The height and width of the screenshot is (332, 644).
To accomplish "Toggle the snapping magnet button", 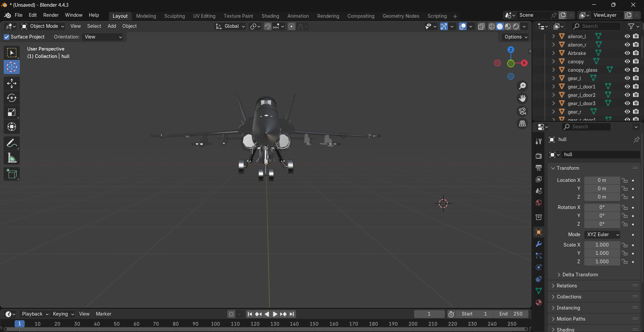I will click(268, 26).
